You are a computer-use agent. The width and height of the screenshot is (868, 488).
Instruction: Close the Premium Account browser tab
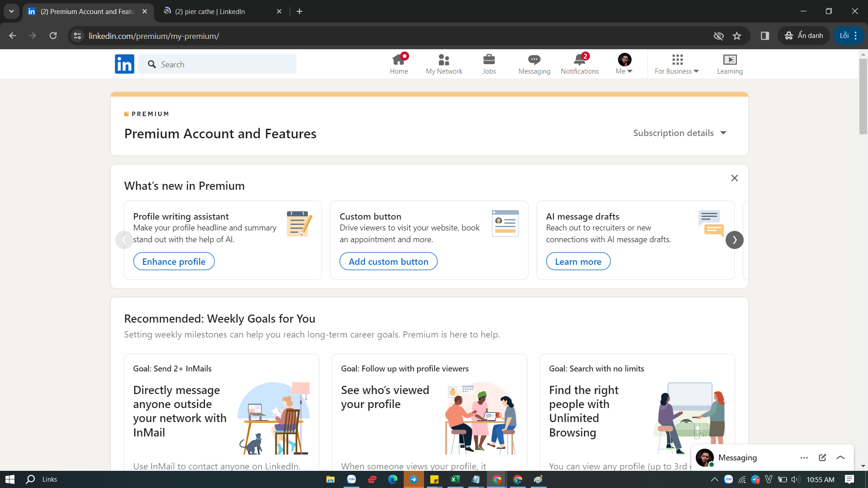[145, 11]
